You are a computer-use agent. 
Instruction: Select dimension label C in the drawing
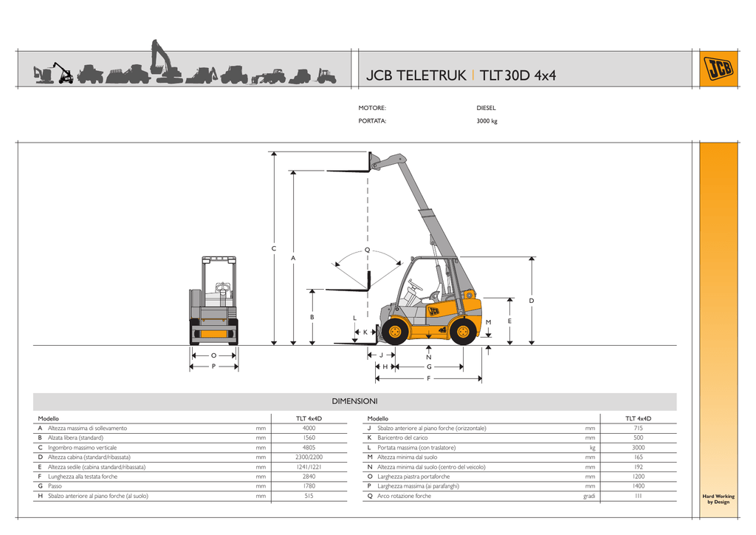(274, 249)
